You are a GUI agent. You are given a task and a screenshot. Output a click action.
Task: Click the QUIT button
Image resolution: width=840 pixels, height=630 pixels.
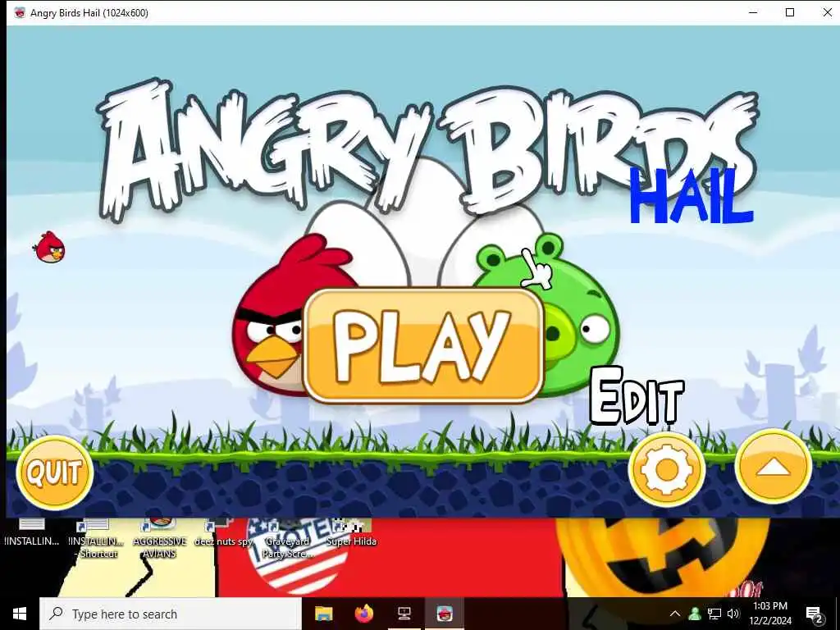pyautogui.click(x=55, y=473)
